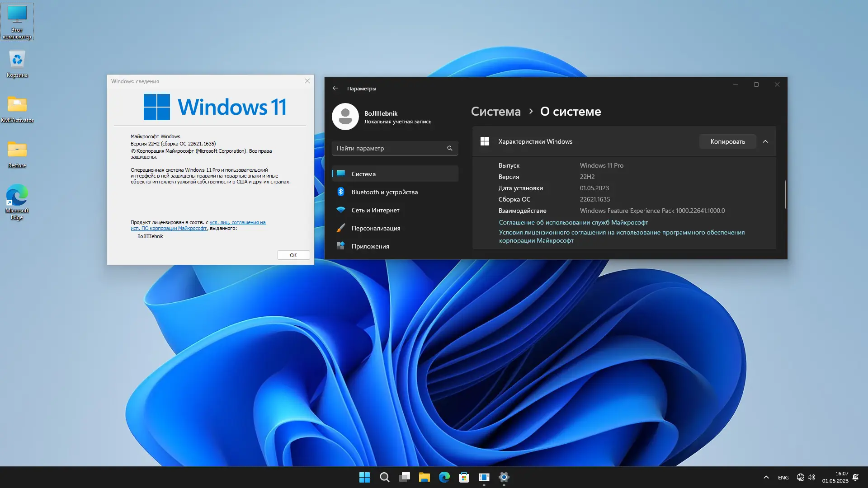
Task: Go back using the Settings back arrow
Action: 335,88
